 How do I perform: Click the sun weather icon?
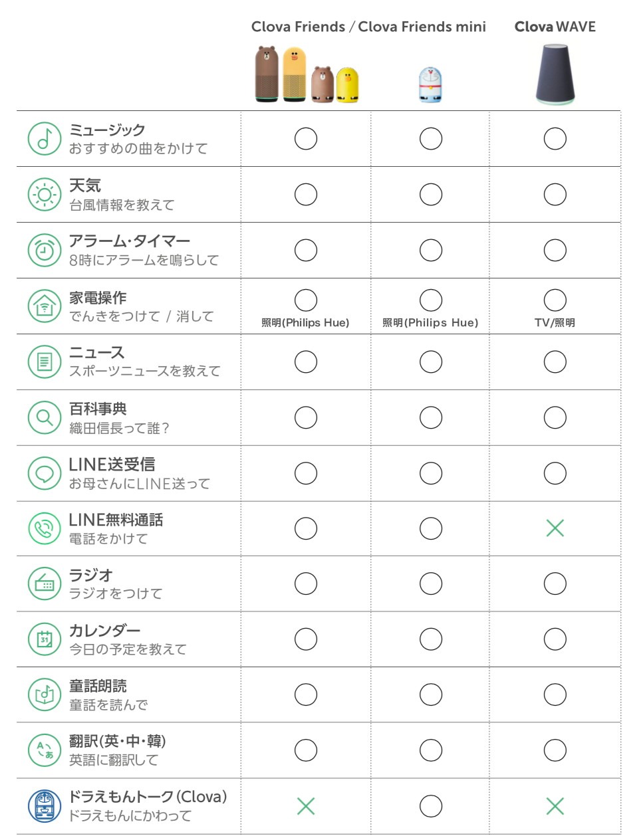click(x=45, y=195)
